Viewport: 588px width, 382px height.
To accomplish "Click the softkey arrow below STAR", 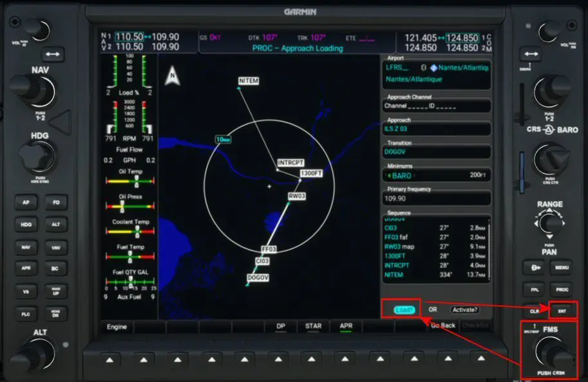I will 311,360.
